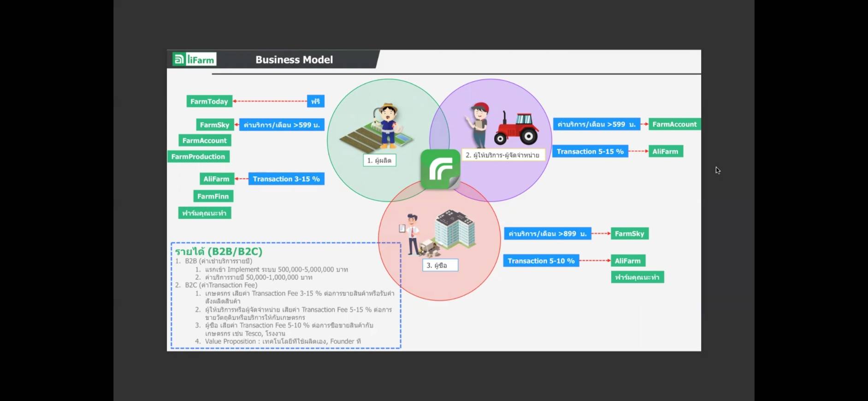Click the >599 fee label pointing to FarmAccount

point(596,124)
